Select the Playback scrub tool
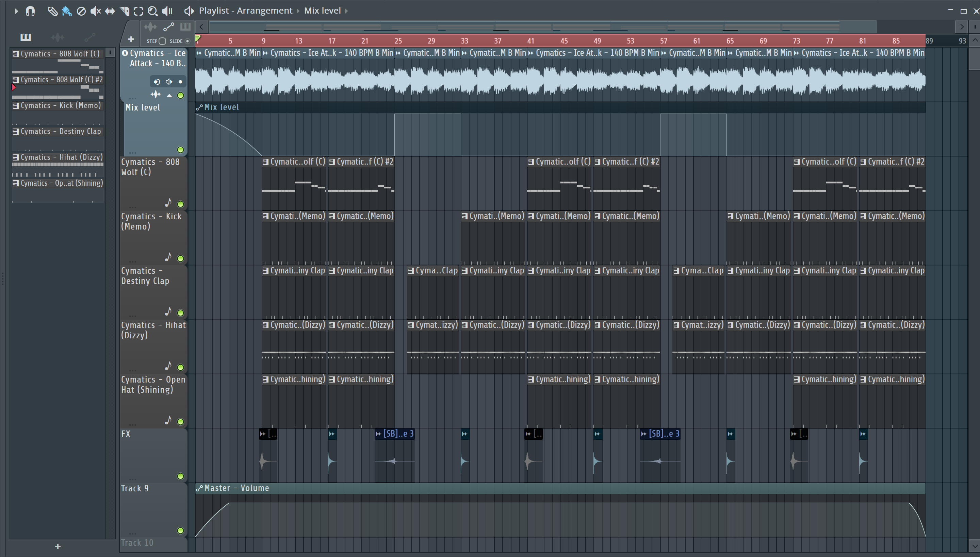980x557 pixels. coord(167,11)
